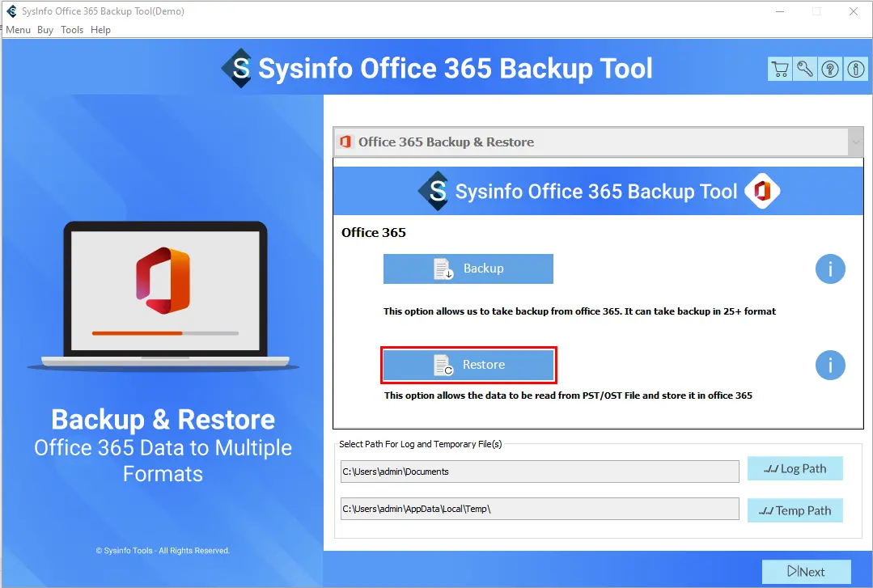Click the info icon beside Restore
Viewport: 873px width, 588px height.
[830, 366]
